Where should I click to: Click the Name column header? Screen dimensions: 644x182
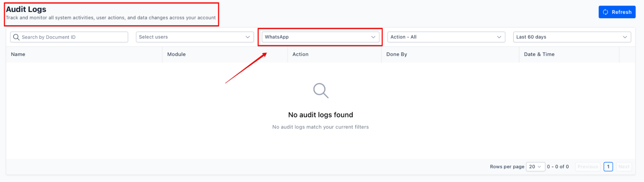18,54
